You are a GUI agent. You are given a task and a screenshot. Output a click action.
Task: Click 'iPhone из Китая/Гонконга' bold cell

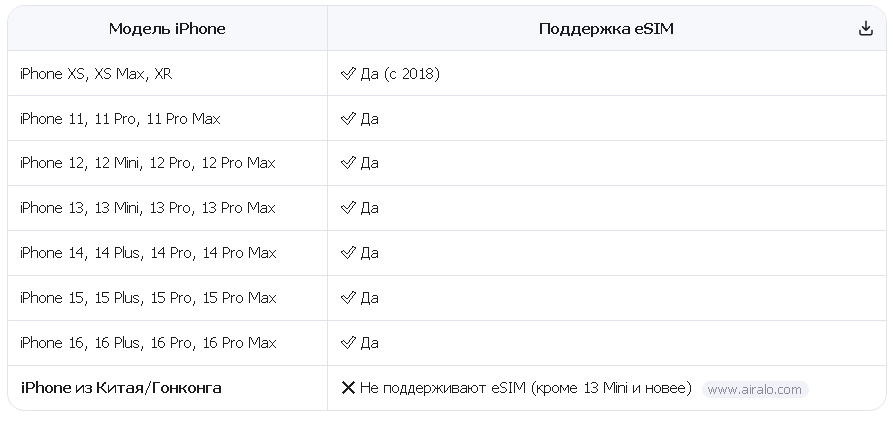[x=120, y=388]
